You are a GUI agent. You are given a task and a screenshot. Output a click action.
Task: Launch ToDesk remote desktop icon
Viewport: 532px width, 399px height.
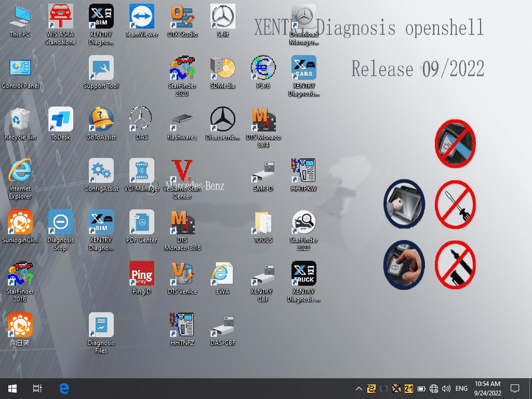point(61,124)
